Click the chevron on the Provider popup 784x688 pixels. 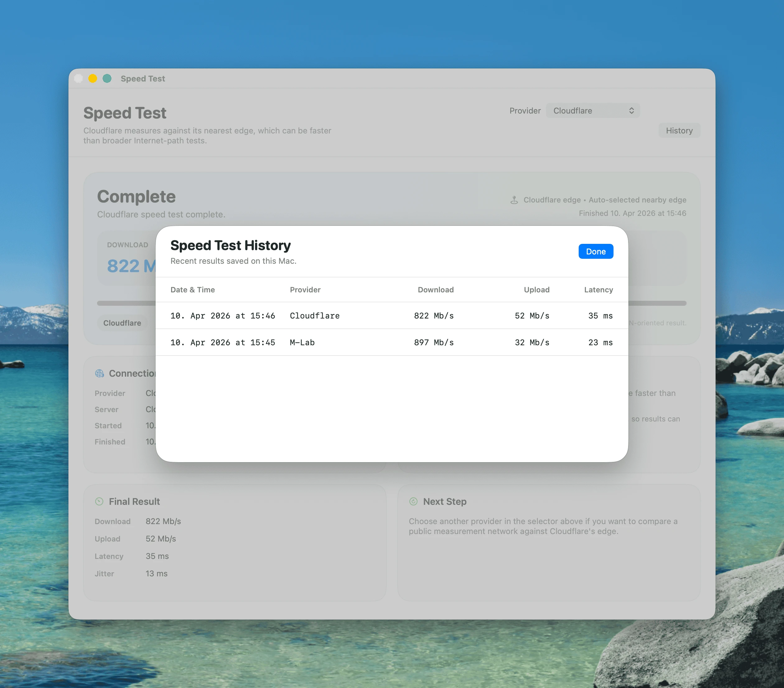coord(632,110)
